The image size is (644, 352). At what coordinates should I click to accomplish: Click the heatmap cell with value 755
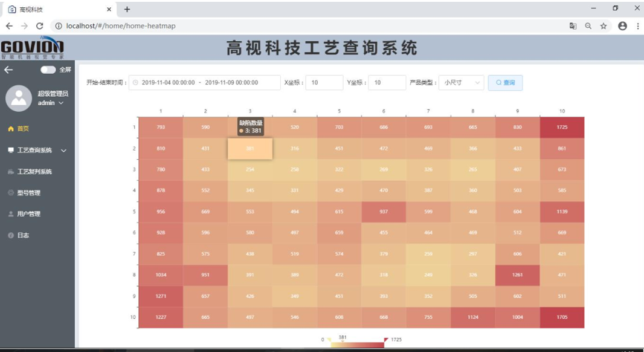428,317
